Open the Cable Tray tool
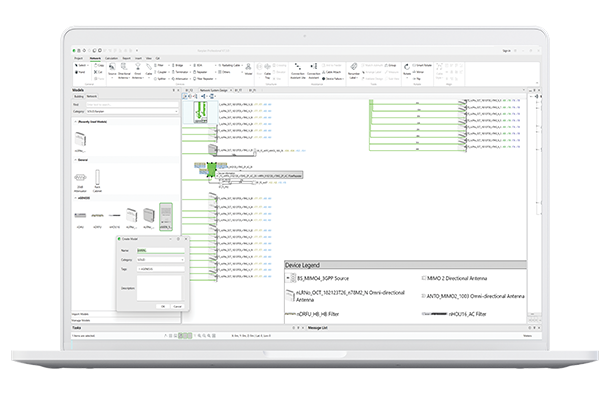Image resolution: width=609 pixels, height=394 pixels. (268, 71)
